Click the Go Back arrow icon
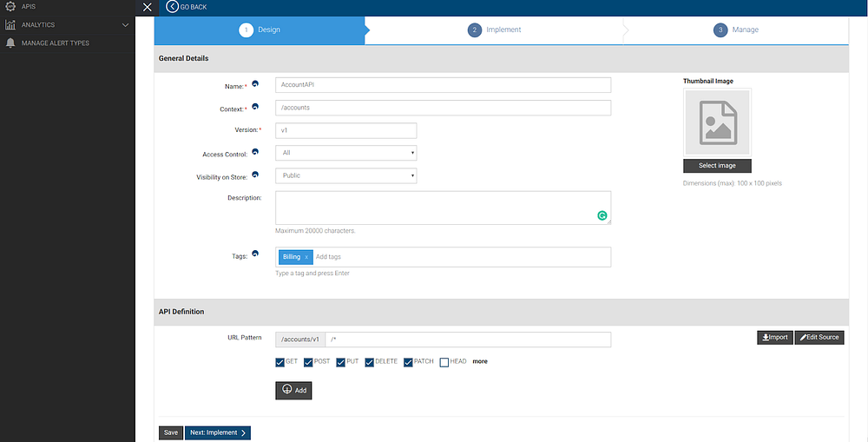Viewport: 868px width, 442px height. (172, 7)
